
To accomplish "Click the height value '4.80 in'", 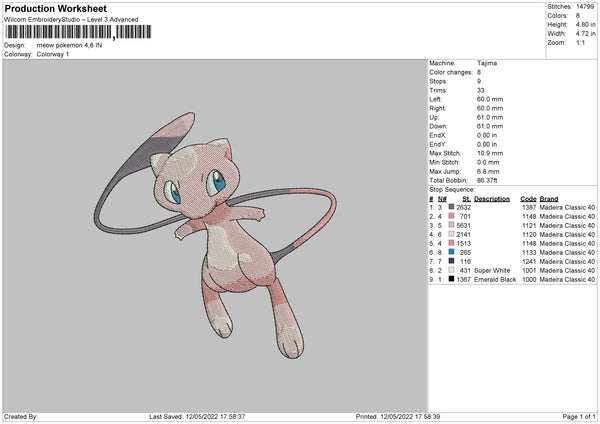I will coord(585,24).
